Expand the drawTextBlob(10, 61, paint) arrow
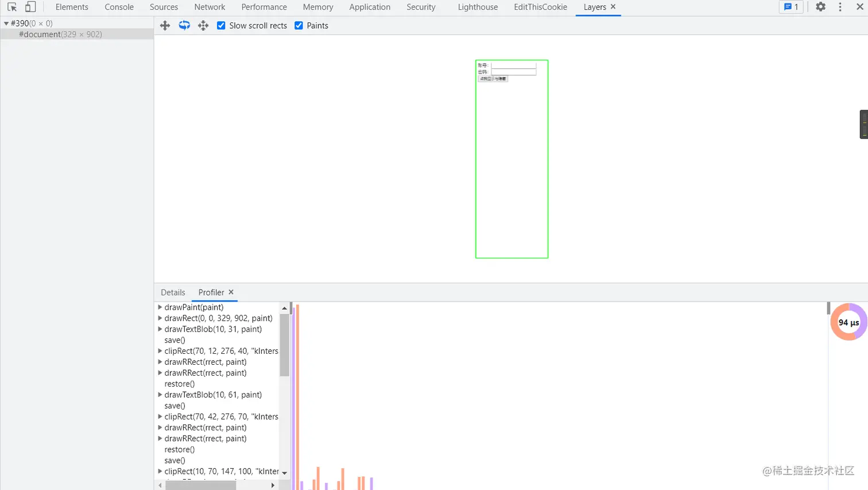868x490 pixels. 160,395
